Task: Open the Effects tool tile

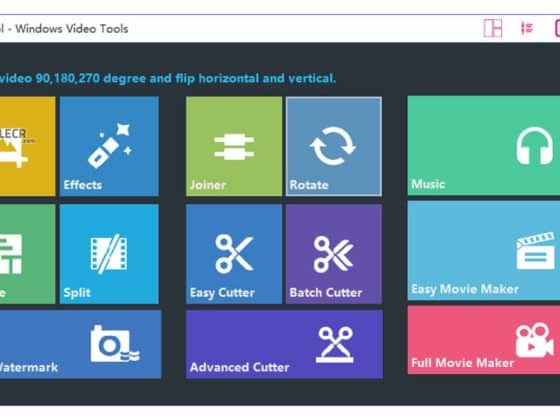Action: pos(109,146)
